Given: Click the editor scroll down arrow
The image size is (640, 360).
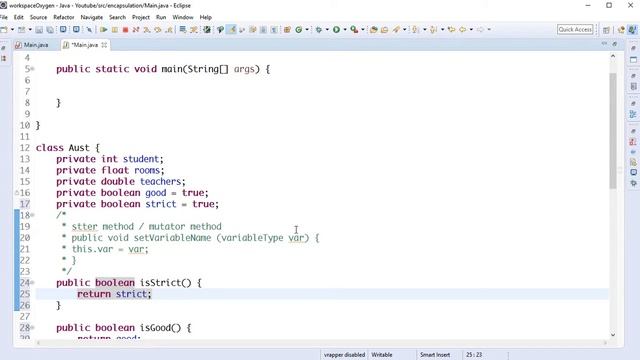Looking at the screenshot, I should (x=613, y=335).
